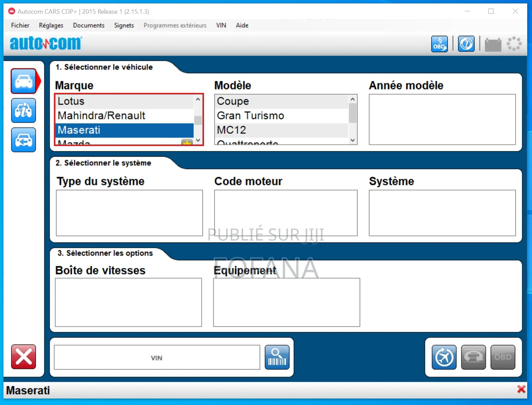The image size is (532, 405).
Task: Click into the VIN input field
Action: (157, 358)
